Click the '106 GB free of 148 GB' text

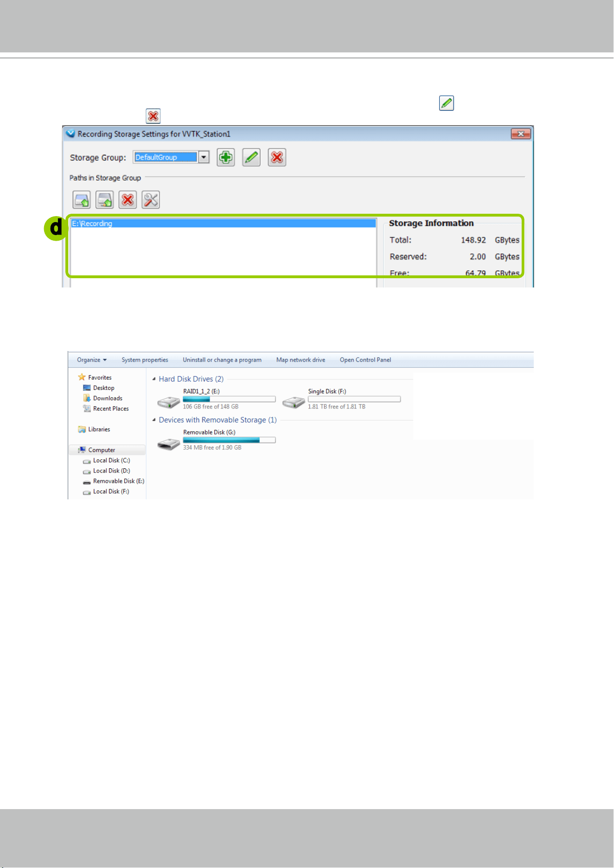211,407
